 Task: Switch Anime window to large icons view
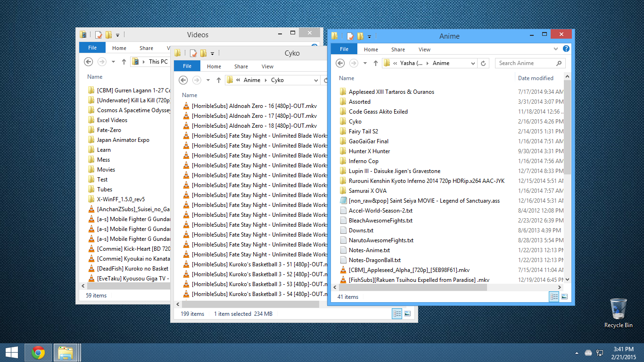[564, 296]
